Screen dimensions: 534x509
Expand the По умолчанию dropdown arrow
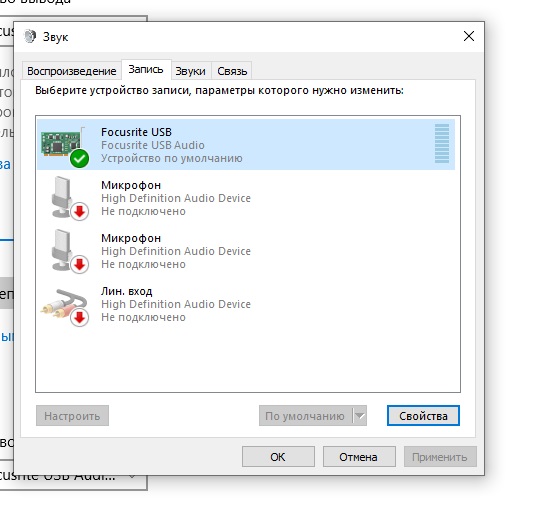360,416
